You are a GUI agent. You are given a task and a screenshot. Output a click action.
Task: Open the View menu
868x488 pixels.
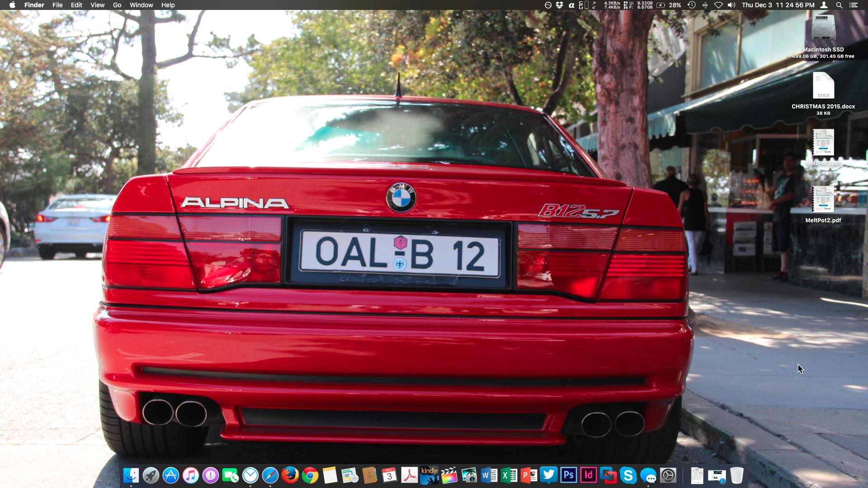(97, 5)
